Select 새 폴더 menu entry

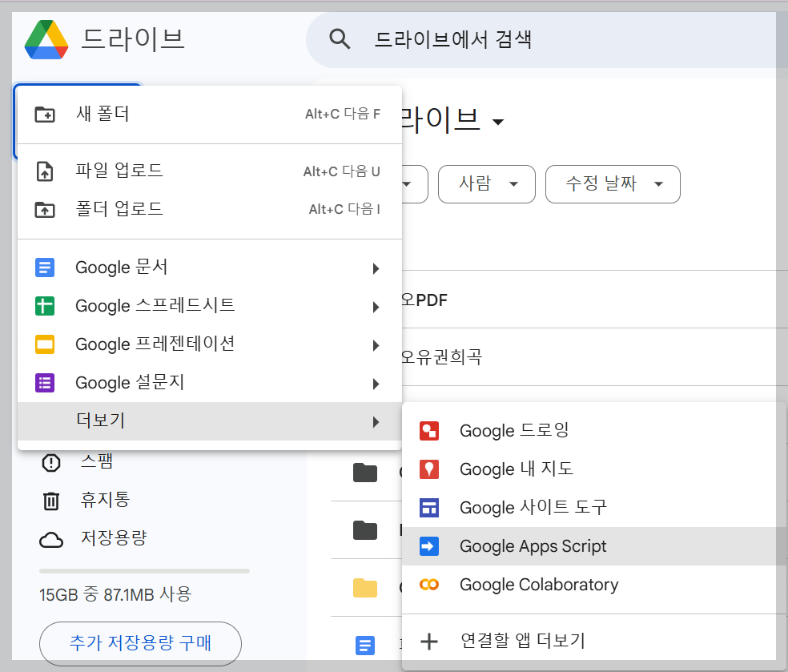pos(210,114)
